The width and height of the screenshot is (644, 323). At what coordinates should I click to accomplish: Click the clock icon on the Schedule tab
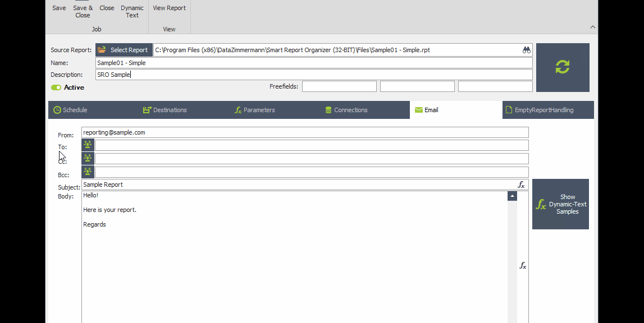click(x=57, y=109)
